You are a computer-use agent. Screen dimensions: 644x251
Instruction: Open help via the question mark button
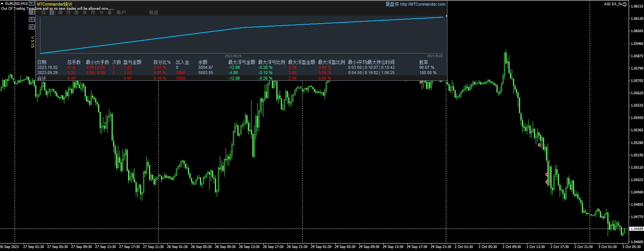[x=32, y=19]
